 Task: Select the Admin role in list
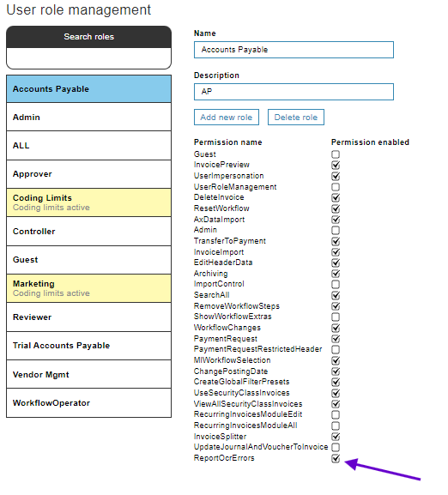point(88,118)
